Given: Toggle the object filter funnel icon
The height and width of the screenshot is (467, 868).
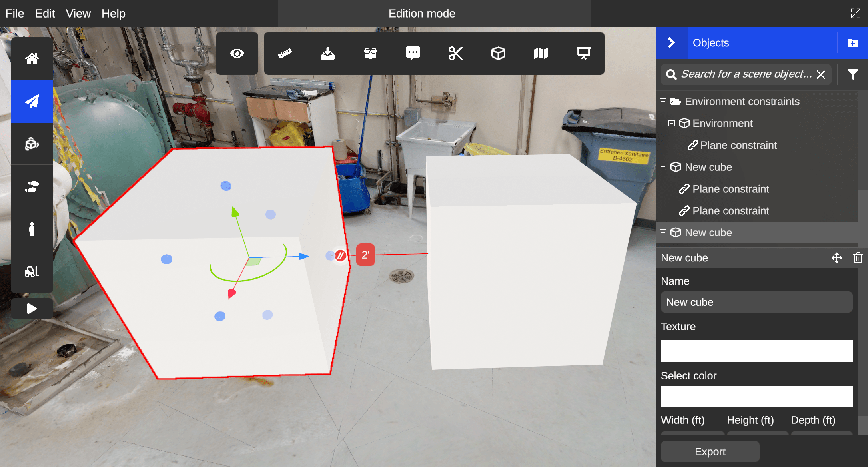Looking at the screenshot, I should [x=852, y=74].
